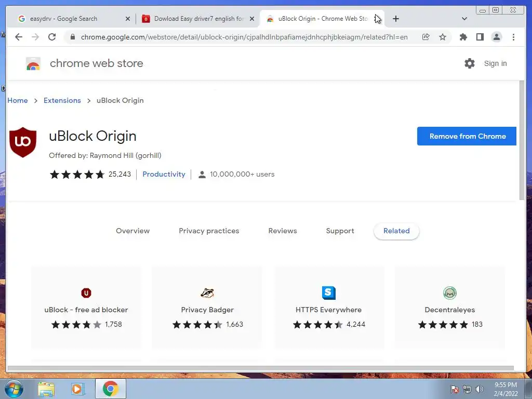This screenshot has width=532, height=399.
Task: Click the share page icon in address bar
Action: [x=426, y=37]
